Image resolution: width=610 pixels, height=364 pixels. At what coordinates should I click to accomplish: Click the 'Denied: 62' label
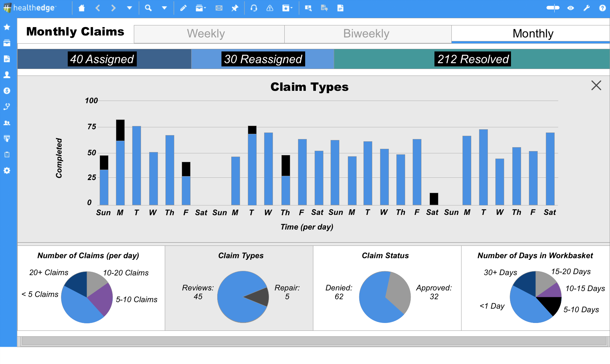point(339,292)
